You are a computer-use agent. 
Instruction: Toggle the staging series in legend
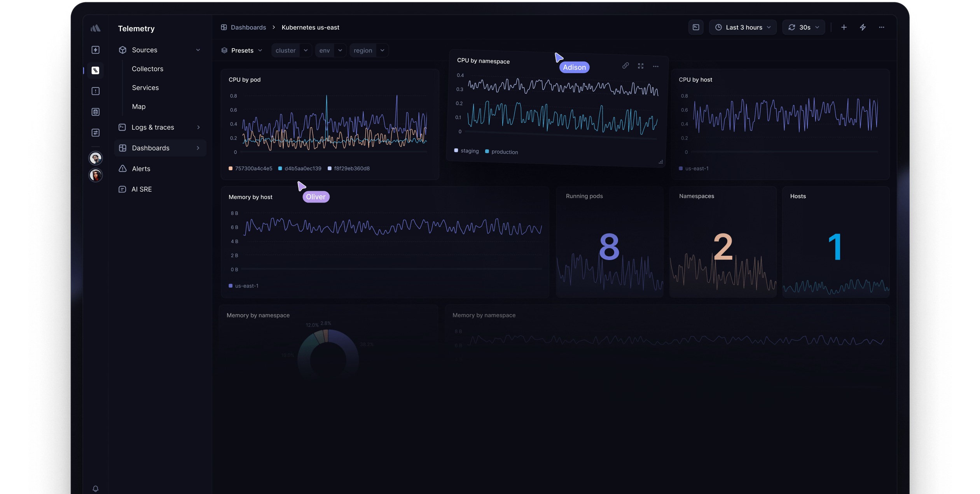[469, 151]
